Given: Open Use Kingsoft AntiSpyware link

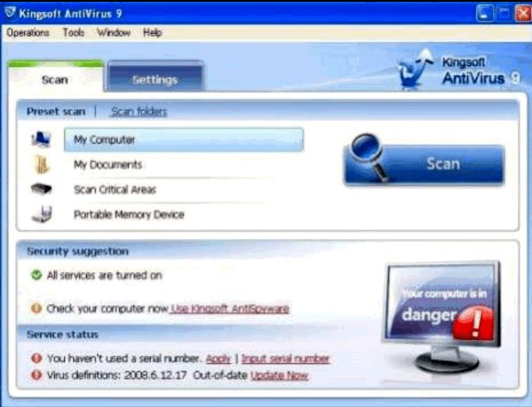Looking at the screenshot, I should coord(230,309).
